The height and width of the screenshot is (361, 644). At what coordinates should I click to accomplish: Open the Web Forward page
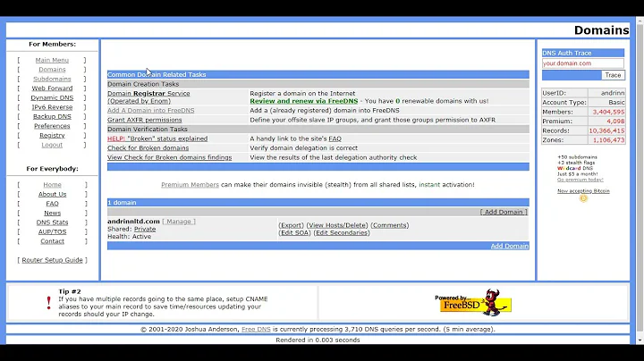[x=52, y=88]
